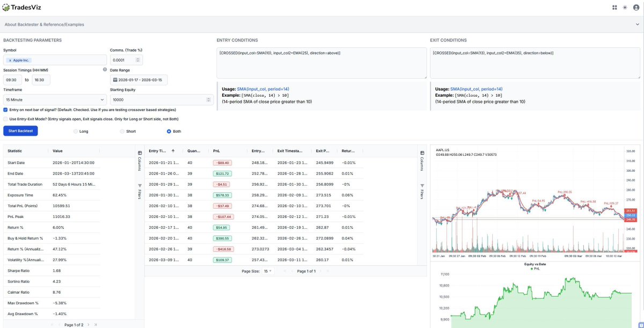
Task: Select the Short radio button
Action: click(122, 131)
